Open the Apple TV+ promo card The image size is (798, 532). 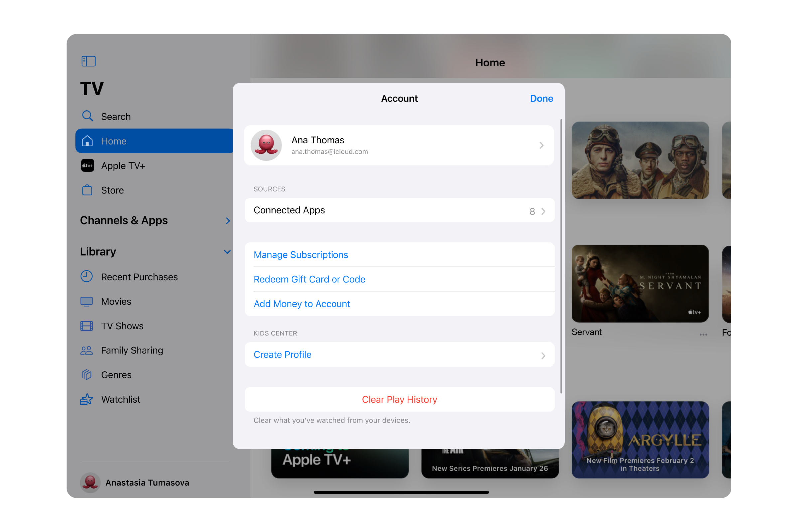click(x=340, y=464)
